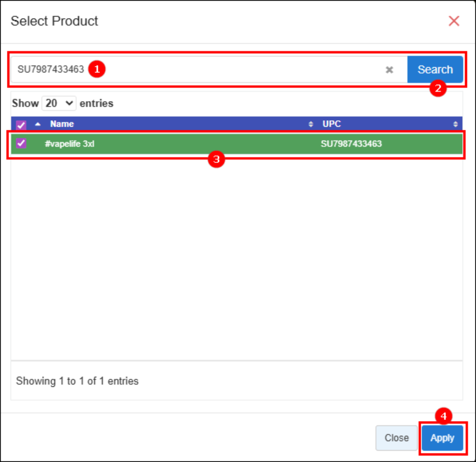
Task: Clear the search field with the gray x icon
Action: tap(389, 70)
